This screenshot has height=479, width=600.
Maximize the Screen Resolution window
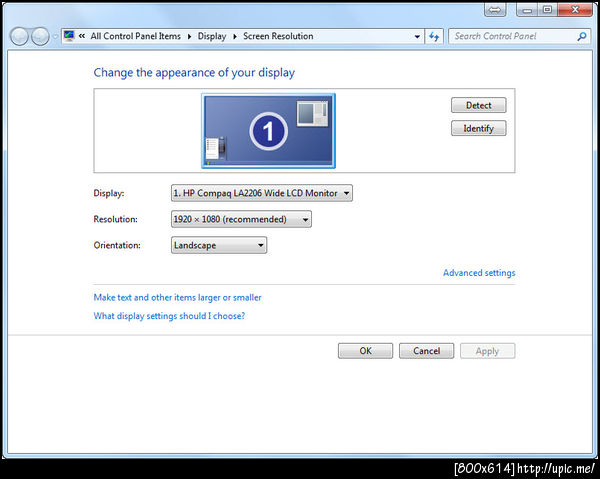coord(548,10)
